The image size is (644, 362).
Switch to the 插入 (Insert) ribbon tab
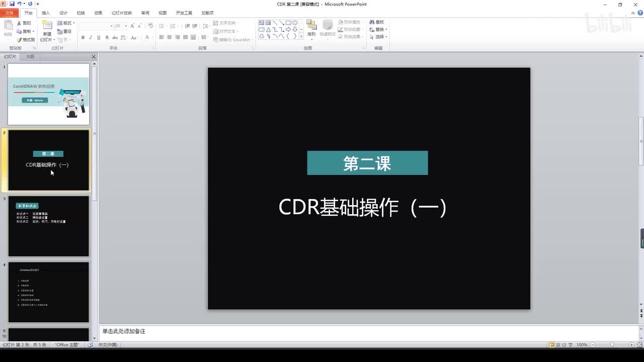point(46,13)
